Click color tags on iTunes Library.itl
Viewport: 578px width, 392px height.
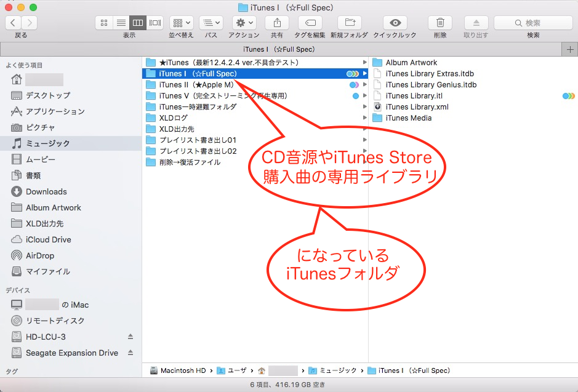tap(568, 96)
